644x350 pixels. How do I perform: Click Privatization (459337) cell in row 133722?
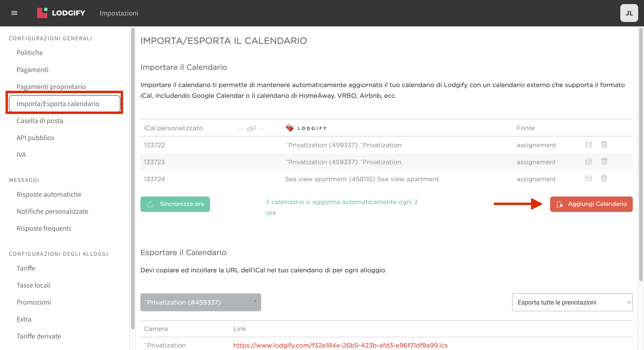point(343,145)
